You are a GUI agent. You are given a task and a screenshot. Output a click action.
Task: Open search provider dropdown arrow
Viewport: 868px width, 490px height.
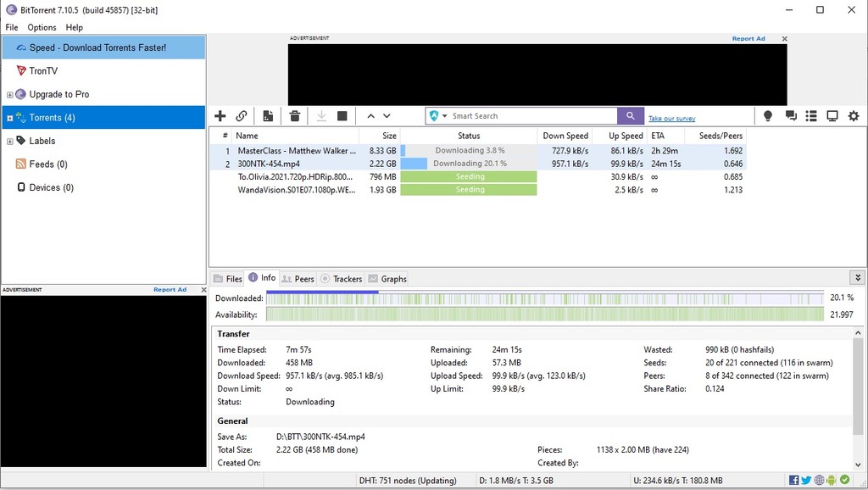444,116
